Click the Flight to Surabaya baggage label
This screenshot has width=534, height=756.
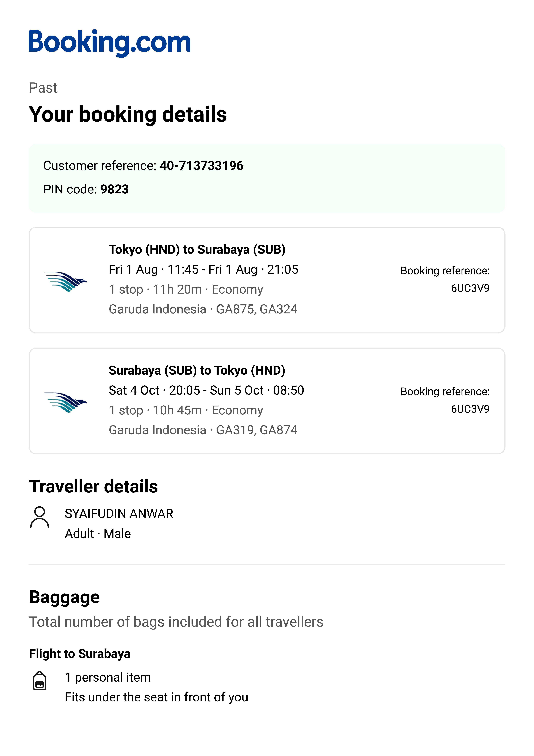(x=80, y=654)
